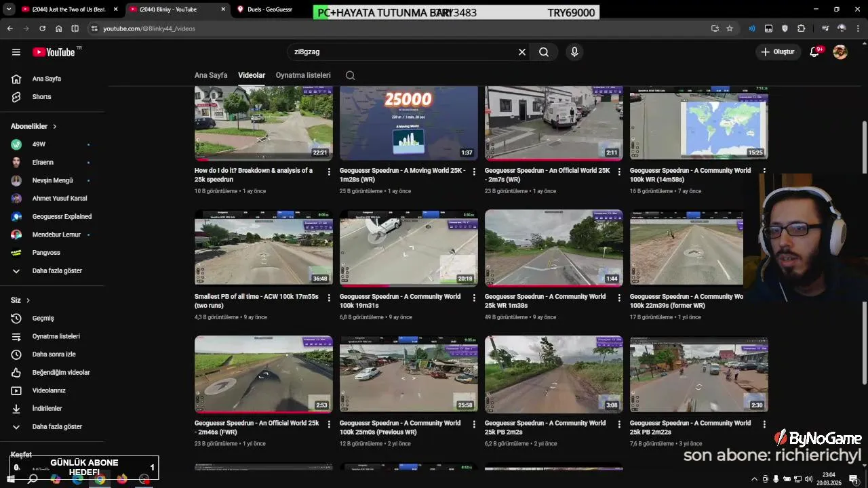Play the A Moving World 25K thumbnail
This screenshot has height=488, width=868.
click(409, 123)
